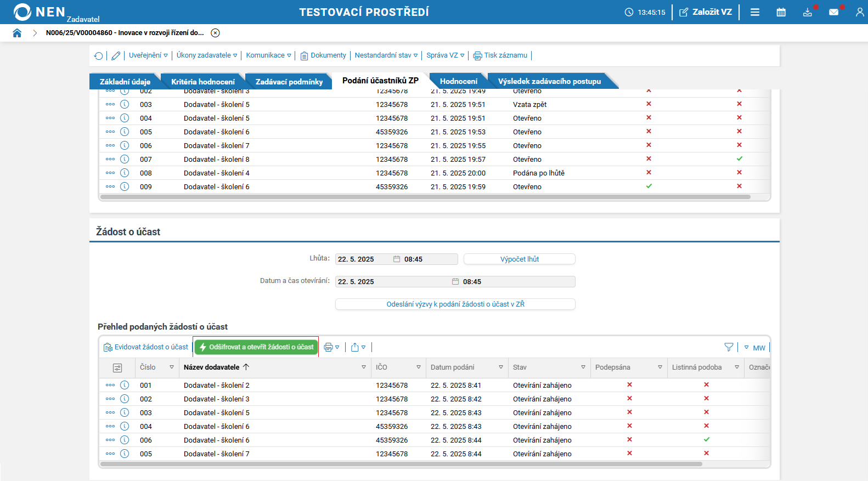Click the pencil edit icon
868x481 pixels.
tap(116, 55)
